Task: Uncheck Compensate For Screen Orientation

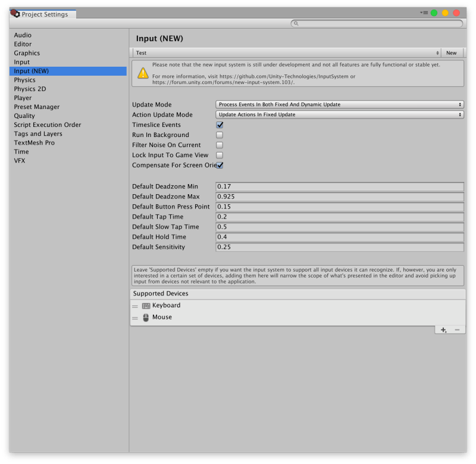Action: (x=219, y=165)
